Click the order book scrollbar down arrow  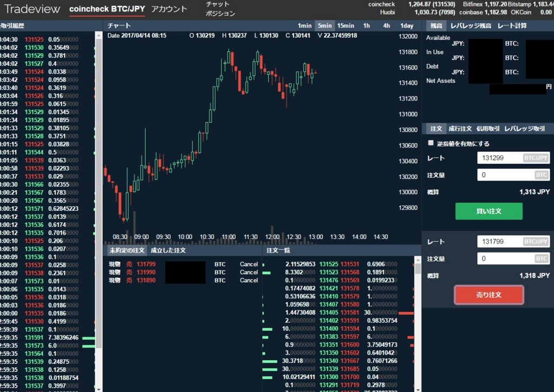418,389
